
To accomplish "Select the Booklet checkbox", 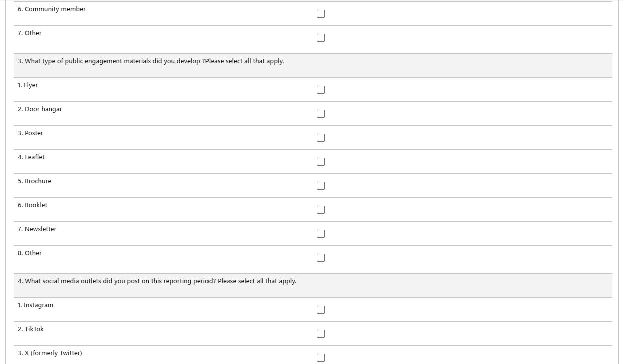I will [x=321, y=210].
